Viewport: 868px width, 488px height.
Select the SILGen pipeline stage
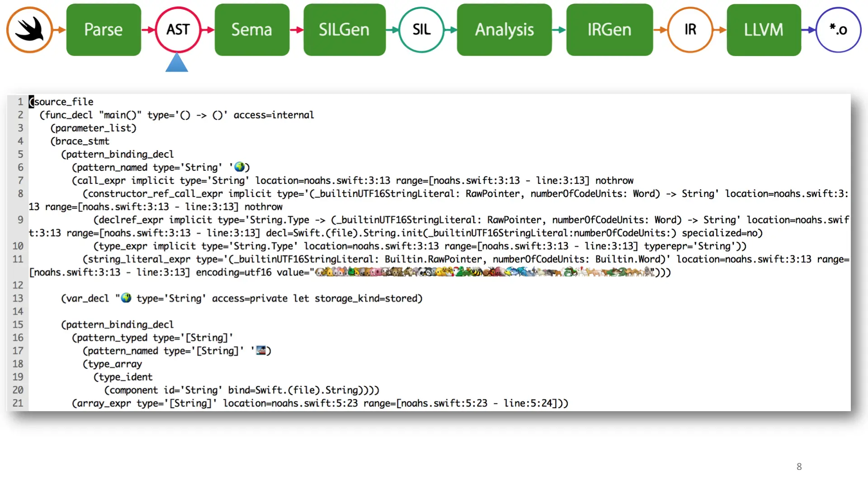(344, 30)
